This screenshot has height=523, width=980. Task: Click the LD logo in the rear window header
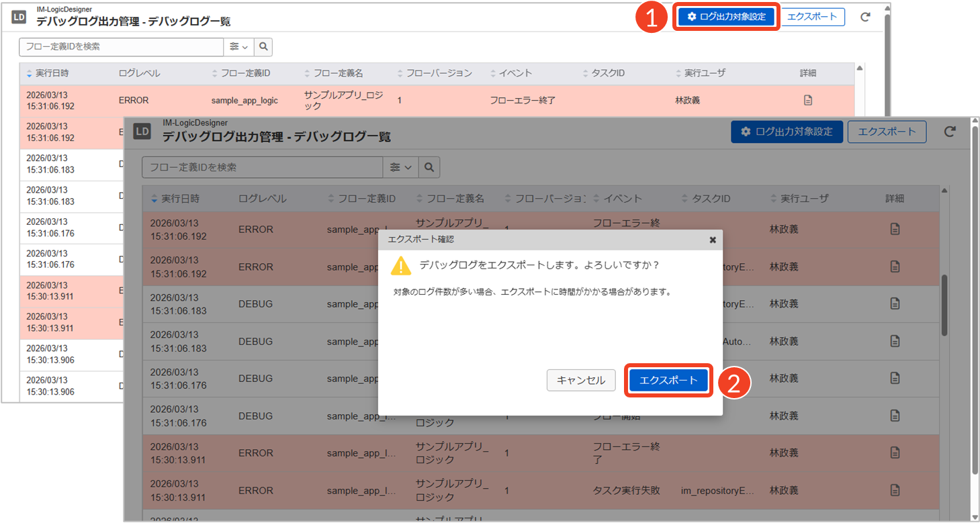(19, 17)
